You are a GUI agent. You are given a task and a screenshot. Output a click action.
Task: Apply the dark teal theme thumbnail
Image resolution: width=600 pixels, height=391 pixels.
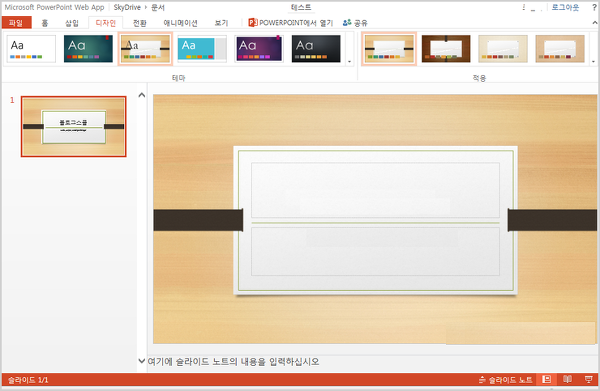(88, 49)
